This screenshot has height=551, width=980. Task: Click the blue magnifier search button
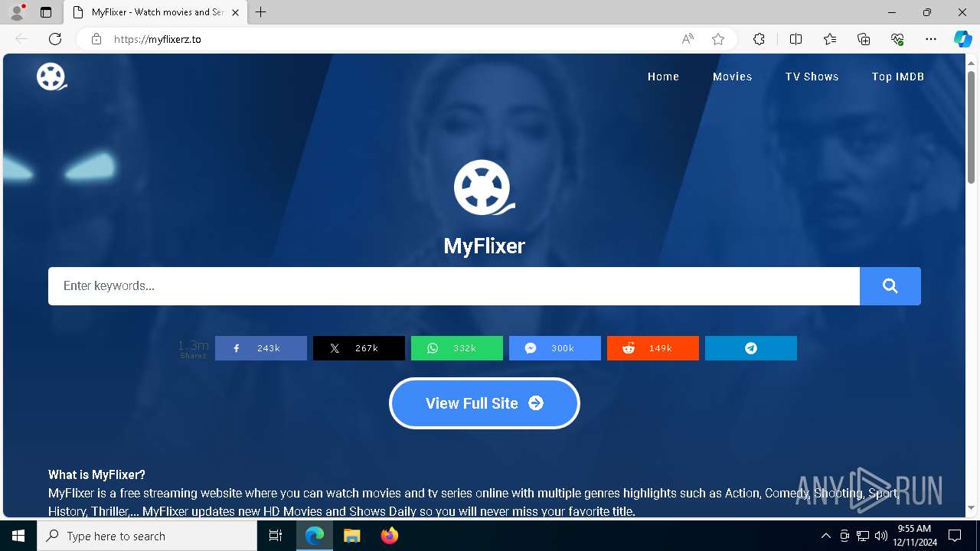pos(890,286)
